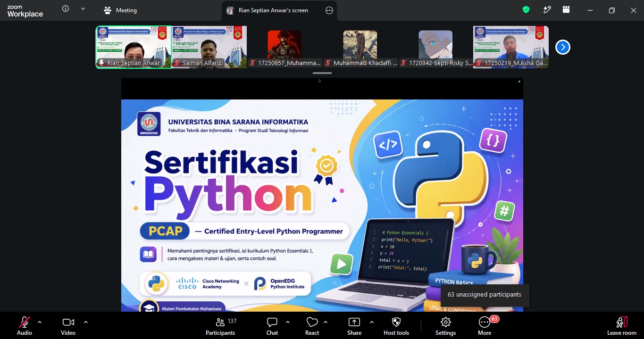Viewport: 644px width, 339px height.
Task: Start camera with the Video button
Action: coord(68,326)
